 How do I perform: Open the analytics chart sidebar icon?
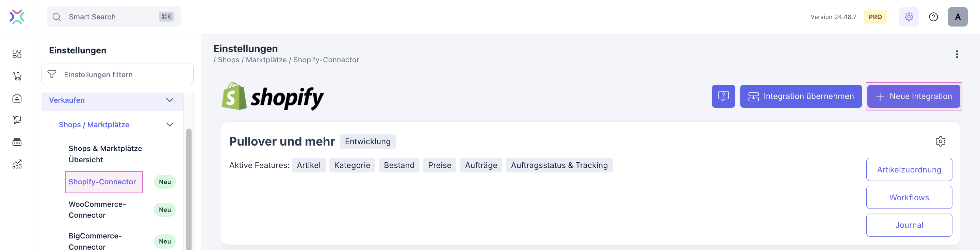pyautogui.click(x=17, y=164)
